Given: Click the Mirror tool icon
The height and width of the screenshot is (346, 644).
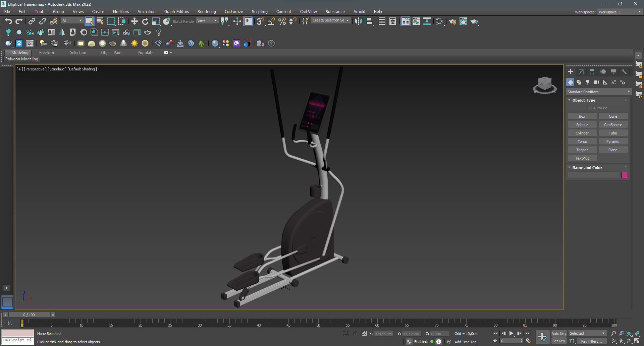Looking at the screenshot, I should 358,21.
